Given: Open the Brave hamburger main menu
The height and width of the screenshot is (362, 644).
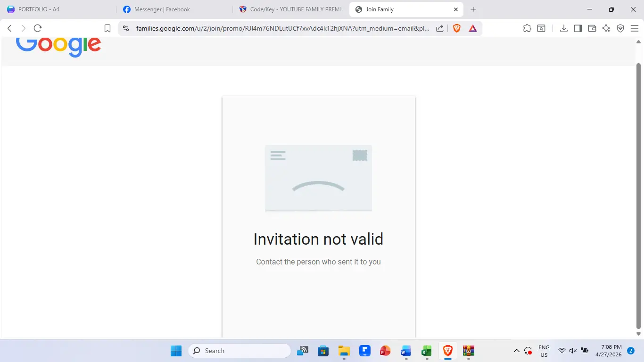Looking at the screenshot, I should point(634,28).
